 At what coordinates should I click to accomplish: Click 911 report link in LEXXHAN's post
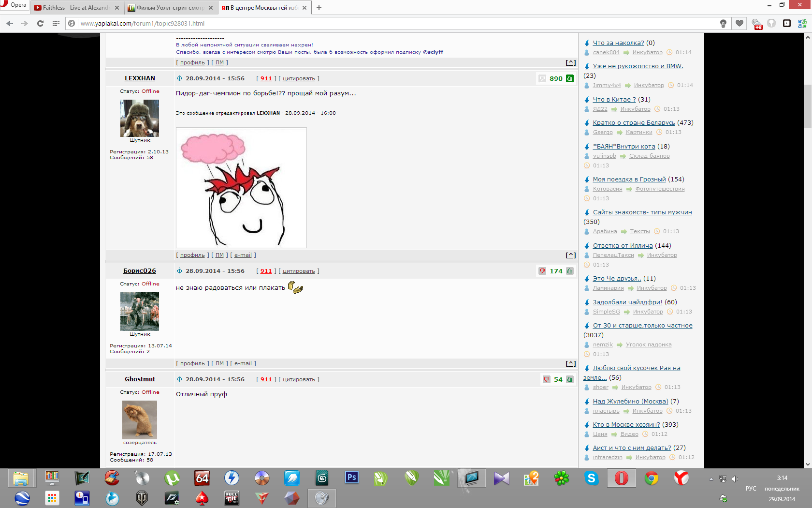point(266,78)
